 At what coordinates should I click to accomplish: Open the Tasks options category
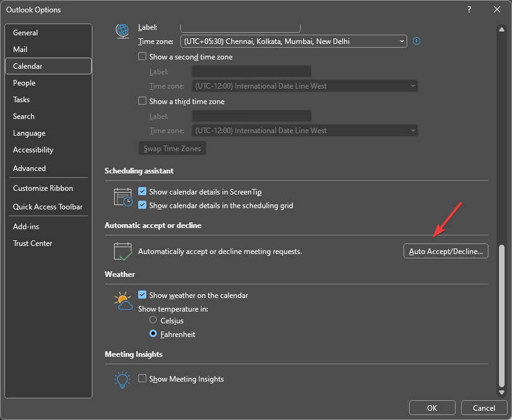[48, 100]
